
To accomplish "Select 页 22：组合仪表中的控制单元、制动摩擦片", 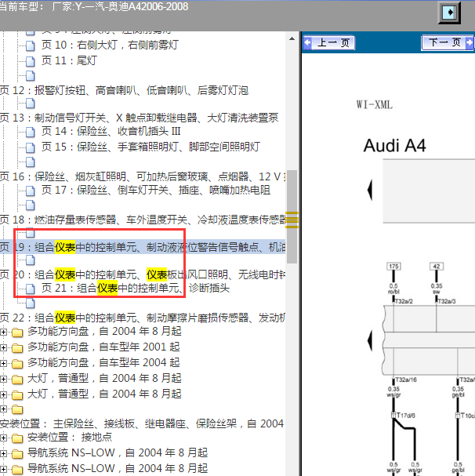I will pos(143,318).
